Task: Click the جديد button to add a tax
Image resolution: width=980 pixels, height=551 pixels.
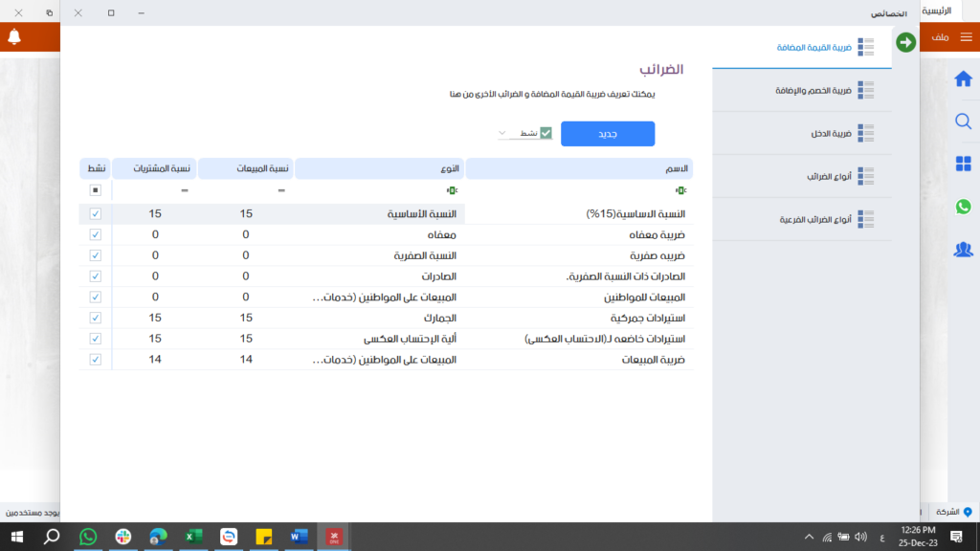Action: click(x=609, y=133)
